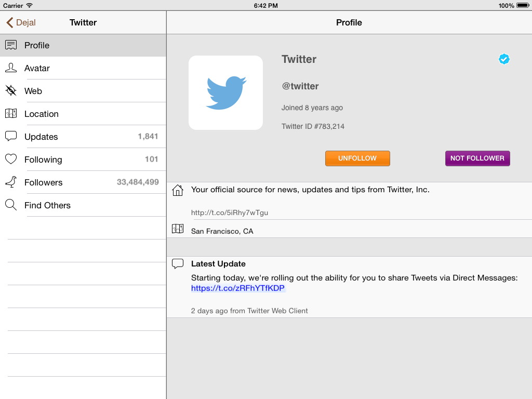Tap the Twitter ID #783,214 text
This screenshot has width=532, height=399.
click(x=313, y=126)
